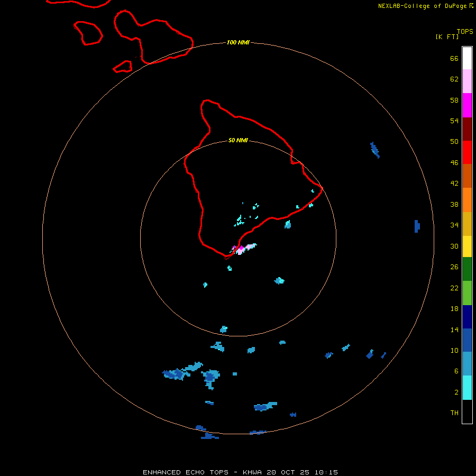Image resolution: width=476 pixels, height=476 pixels.
Task: Click the gold swatch near 34
Action: click(x=467, y=224)
